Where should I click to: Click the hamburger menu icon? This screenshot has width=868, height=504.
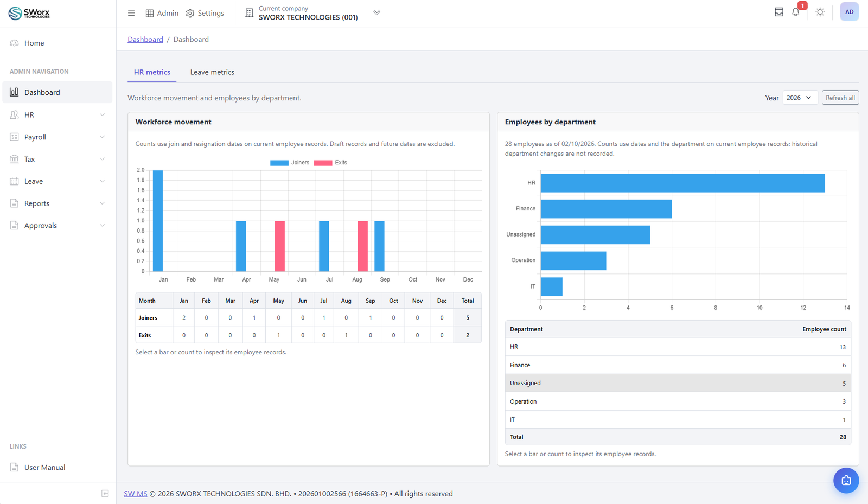coord(131,13)
